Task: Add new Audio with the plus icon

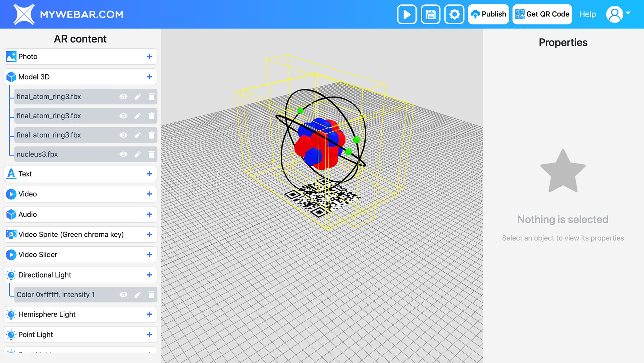Action: [x=149, y=214]
